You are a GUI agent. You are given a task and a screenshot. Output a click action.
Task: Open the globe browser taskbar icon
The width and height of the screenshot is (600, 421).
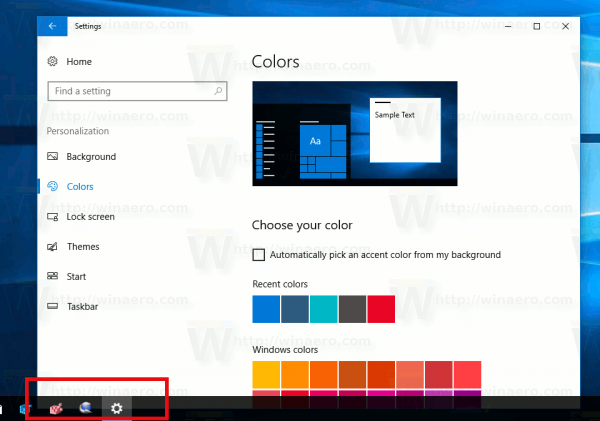[85, 408]
